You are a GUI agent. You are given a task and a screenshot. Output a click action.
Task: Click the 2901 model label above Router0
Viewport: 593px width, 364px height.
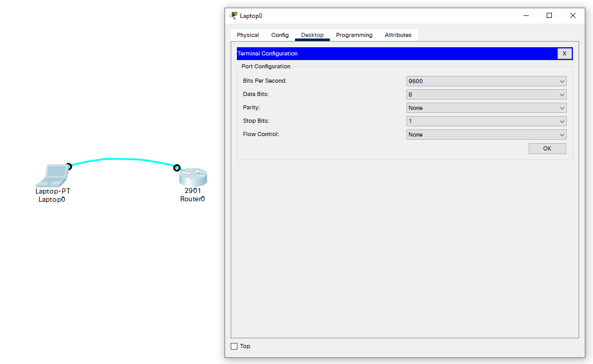point(193,191)
